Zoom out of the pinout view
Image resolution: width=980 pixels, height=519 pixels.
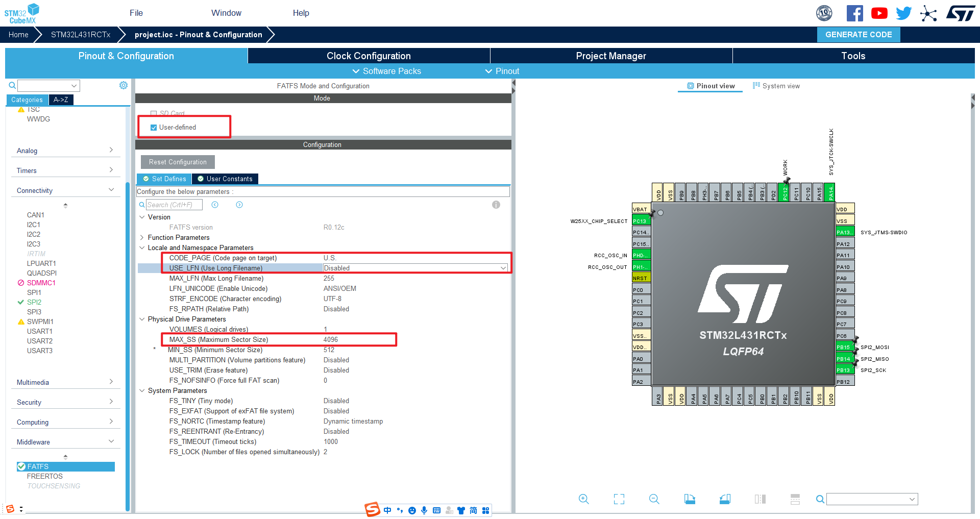coord(654,499)
